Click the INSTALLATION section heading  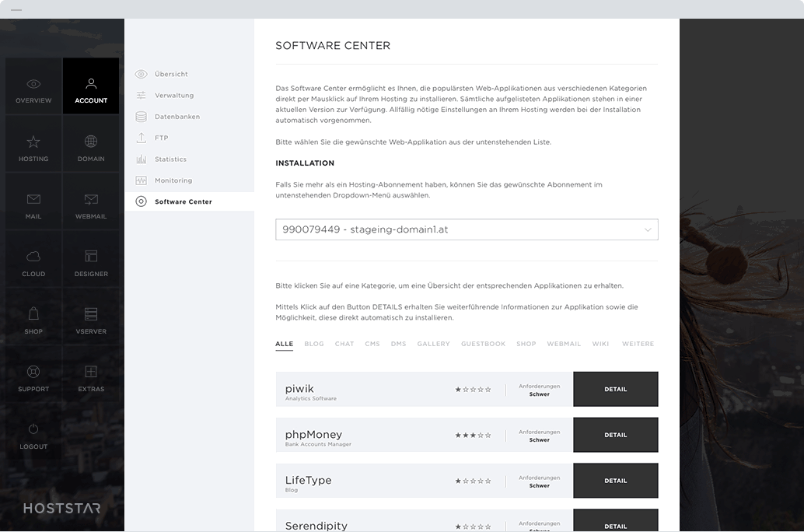305,163
